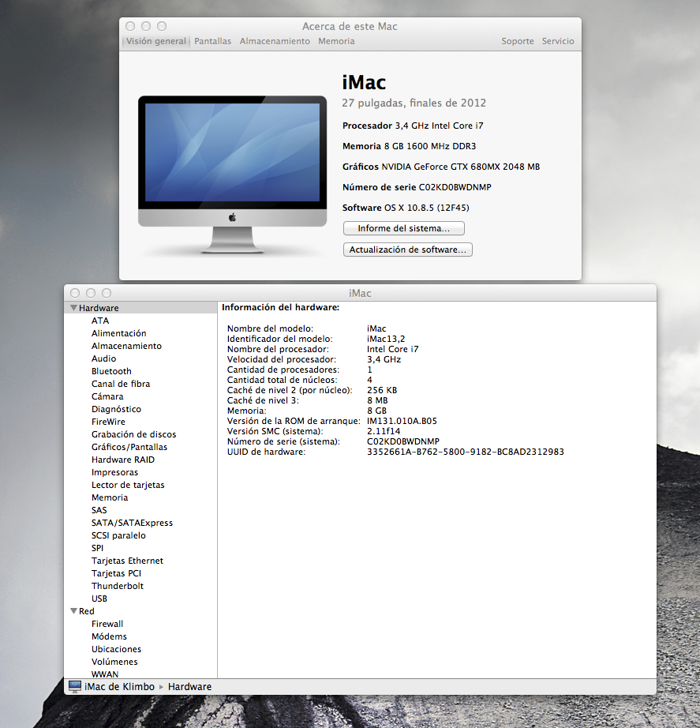Click Actualización de software button
Screen dimensions: 700x728
pyautogui.click(x=407, y=250)
